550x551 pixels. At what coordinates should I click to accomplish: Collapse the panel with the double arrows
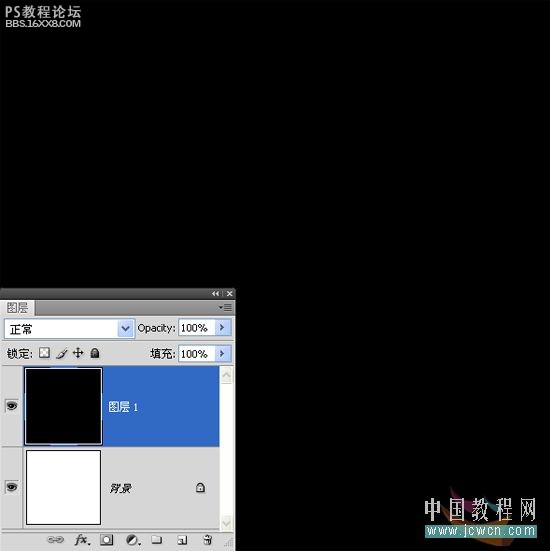pos(215,293)
